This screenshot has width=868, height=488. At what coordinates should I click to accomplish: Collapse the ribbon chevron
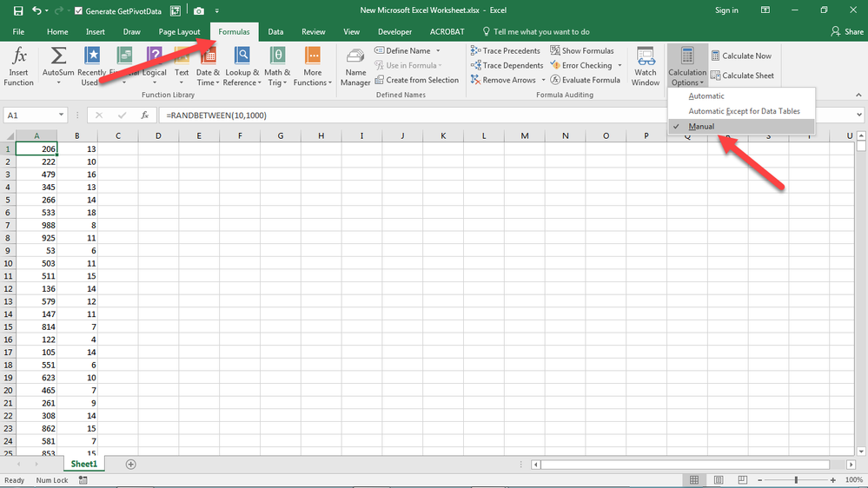[858, 96]
